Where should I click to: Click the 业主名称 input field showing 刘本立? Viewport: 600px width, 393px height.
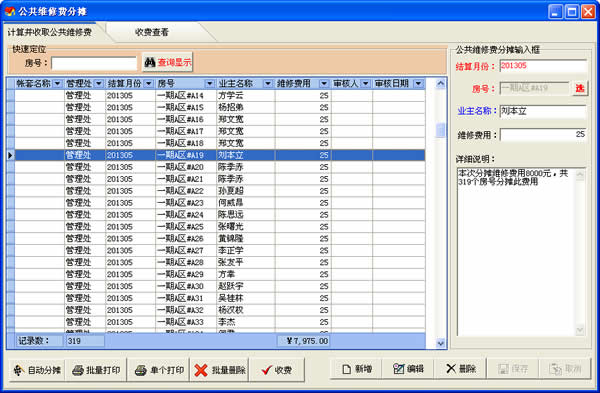point(543,111)
